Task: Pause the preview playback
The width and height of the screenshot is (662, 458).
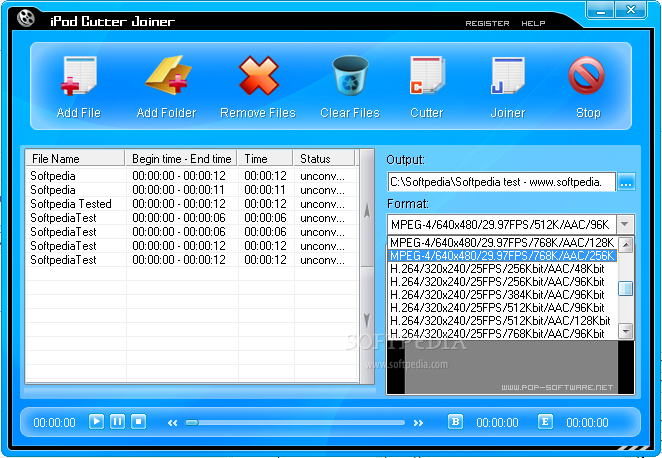Action: coord(117,422)
